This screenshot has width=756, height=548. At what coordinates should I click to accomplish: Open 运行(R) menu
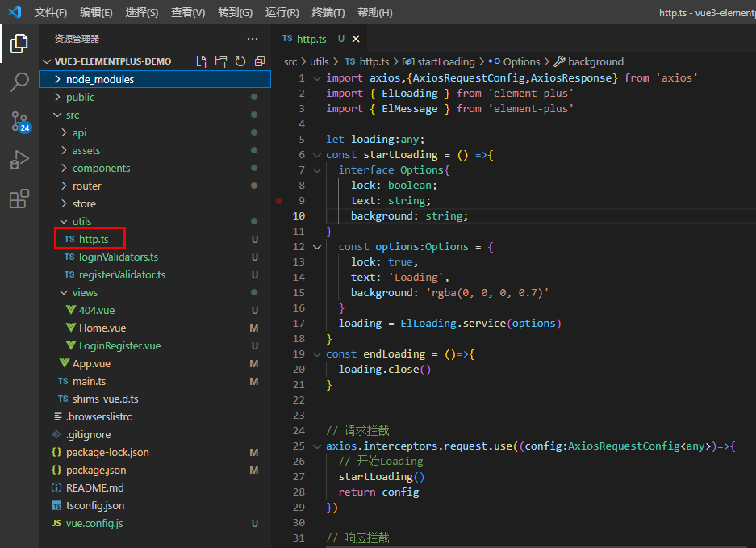pos(282,13)
